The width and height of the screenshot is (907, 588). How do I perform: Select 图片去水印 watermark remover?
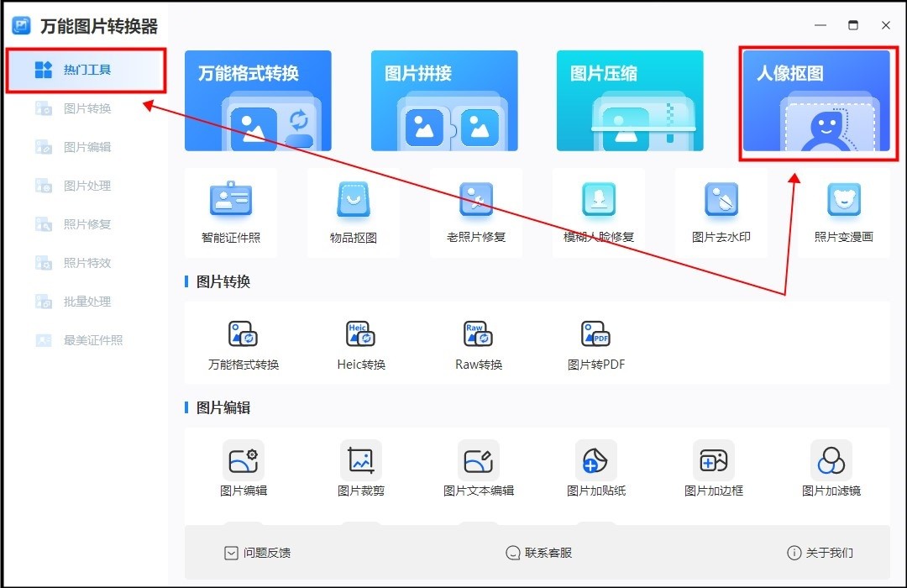point(721,210)
